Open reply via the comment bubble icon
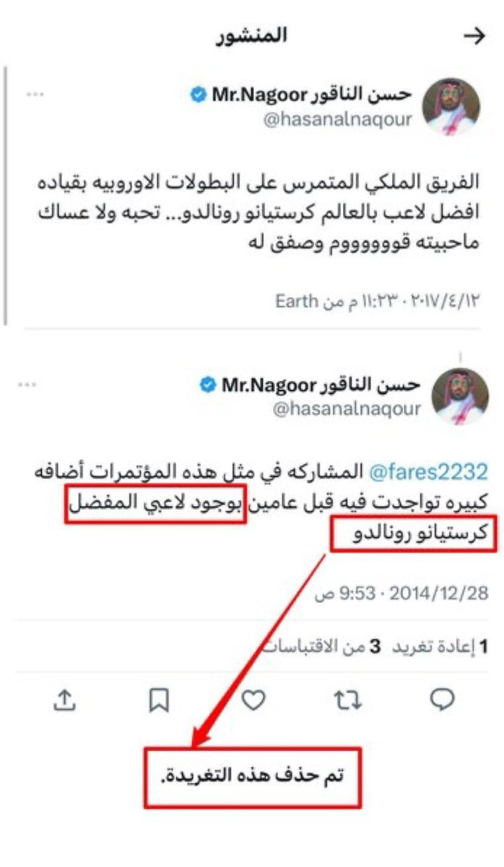Image resolution: width=504 pixels, height=867 pixels. point(442,699)
